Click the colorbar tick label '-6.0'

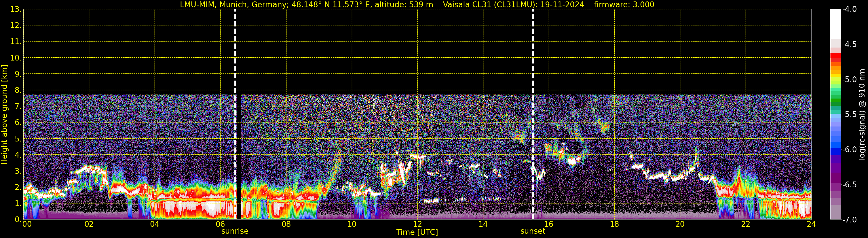(x=849, y=150)
